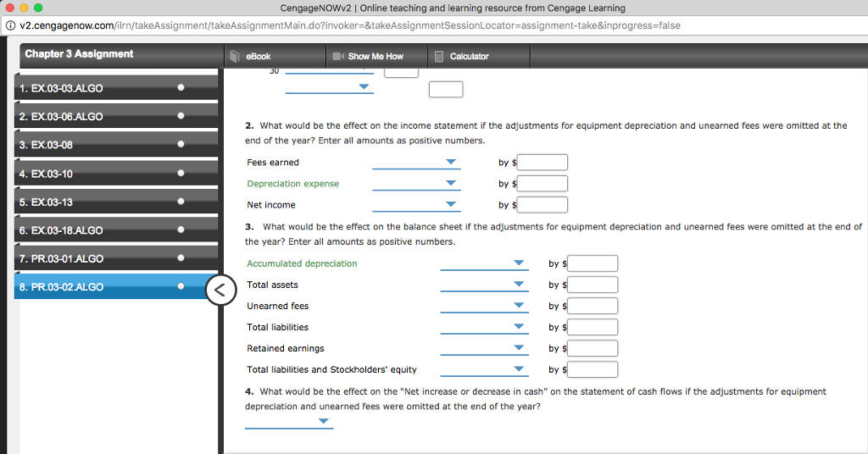The width and height of the screenshot is (868, 454).
Task: Click the Show Me How video icon
Action: (338, 57)
